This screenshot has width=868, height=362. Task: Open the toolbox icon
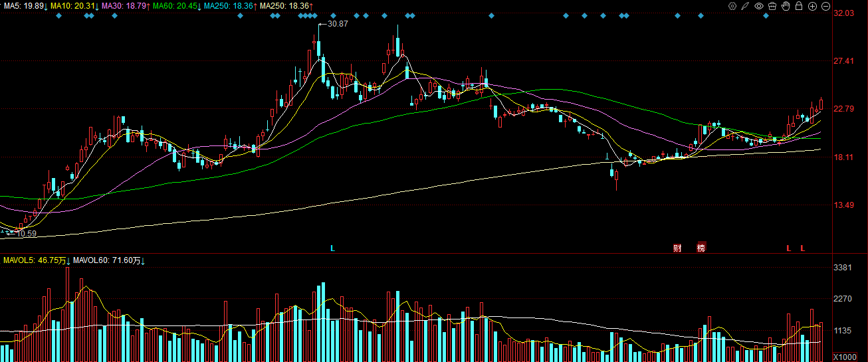(772, 6)
